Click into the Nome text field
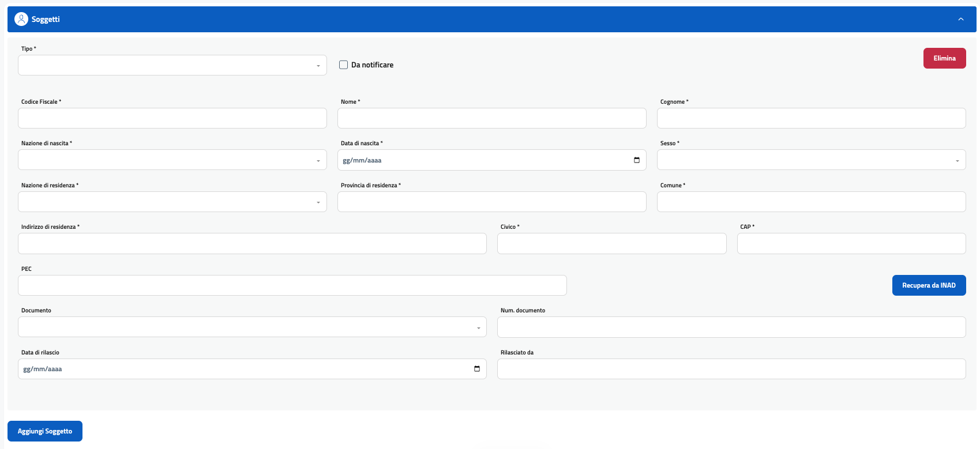This screenshot has width=980, height=449. (x=491, y=118)
